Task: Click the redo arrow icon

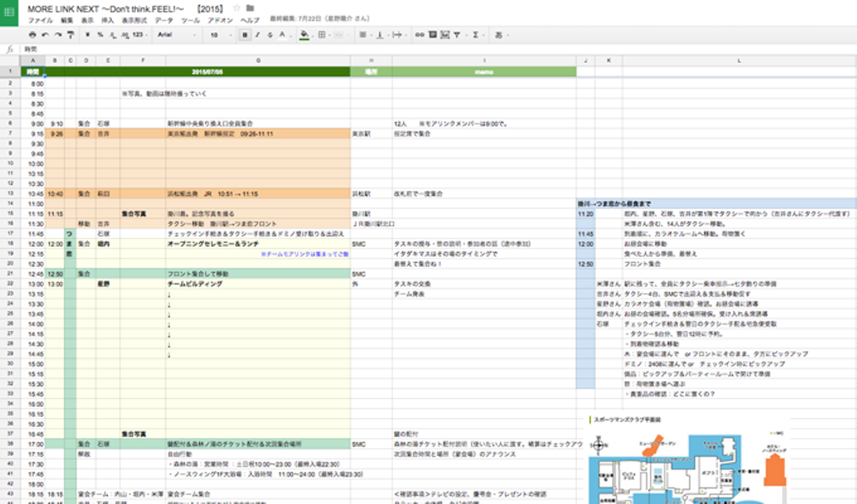Action: 58,35
